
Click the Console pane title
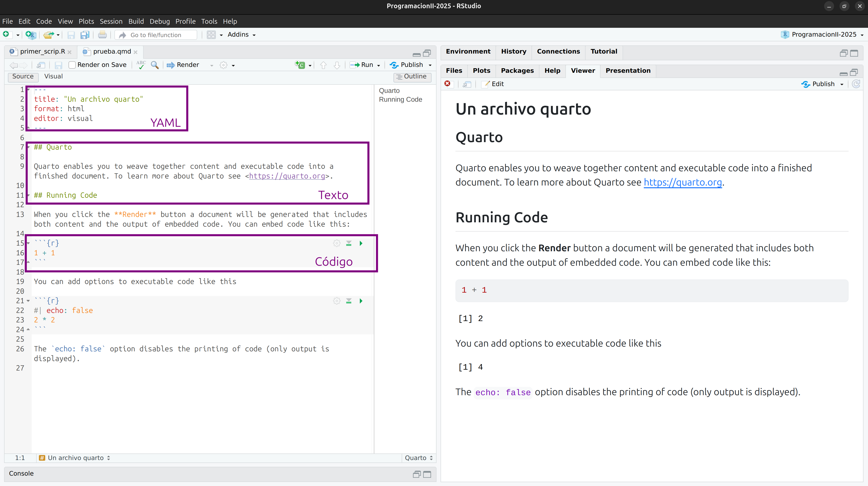click(x=21, y=474)
